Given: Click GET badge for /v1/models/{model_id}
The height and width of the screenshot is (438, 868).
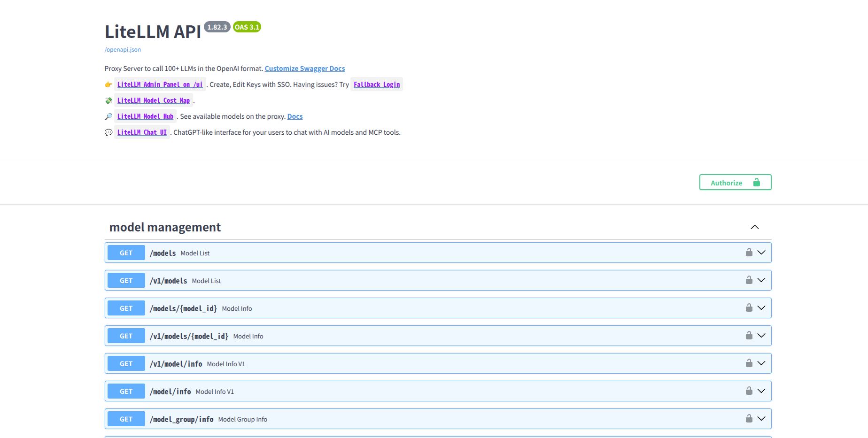Looking at the screenshot, I should tap(126, 336).
